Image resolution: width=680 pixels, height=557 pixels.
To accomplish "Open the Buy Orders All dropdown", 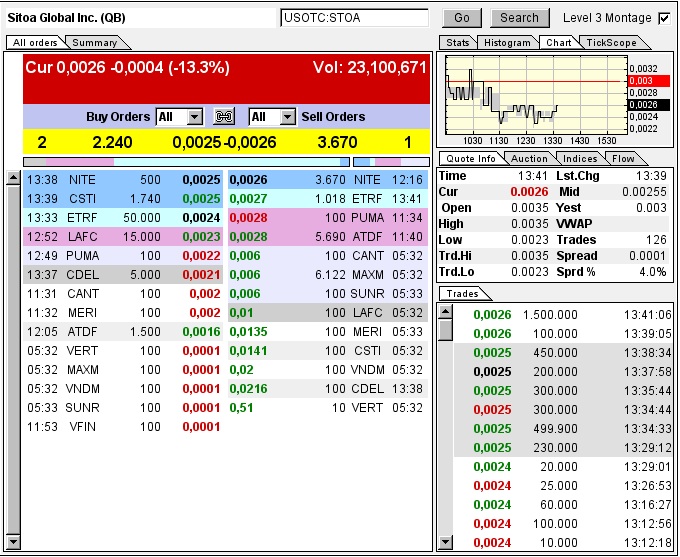I will pos(179,117).
